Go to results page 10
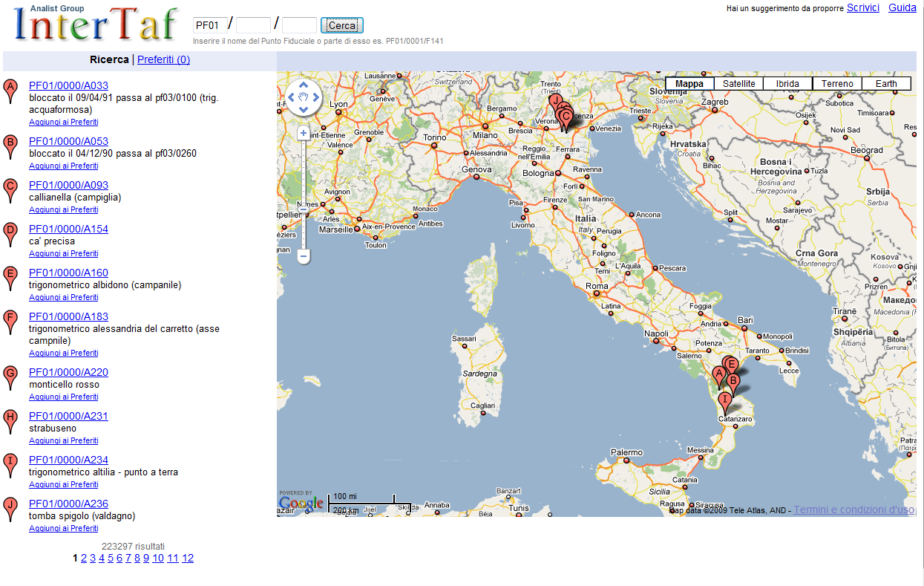The width and height of the screenshot is (924, 586). (158, 558)
